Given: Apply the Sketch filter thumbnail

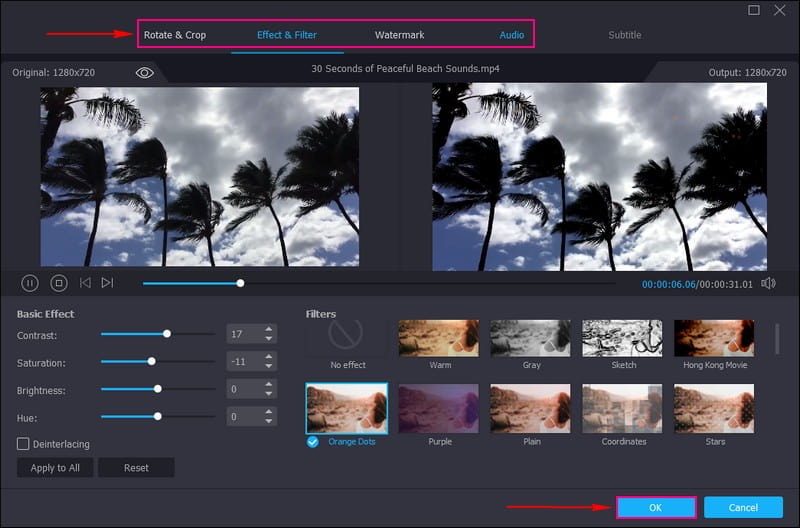Looking at the screenshot, I should (x=623, y=338).
